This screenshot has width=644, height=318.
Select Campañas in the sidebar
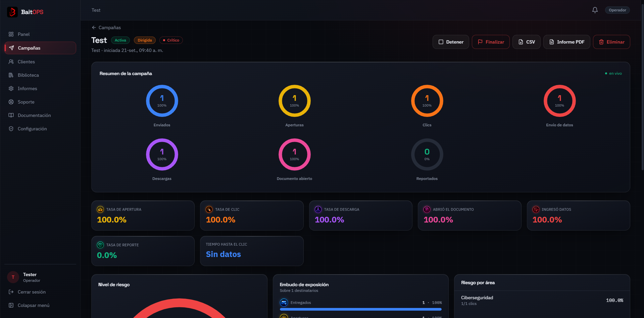[40, 48]
